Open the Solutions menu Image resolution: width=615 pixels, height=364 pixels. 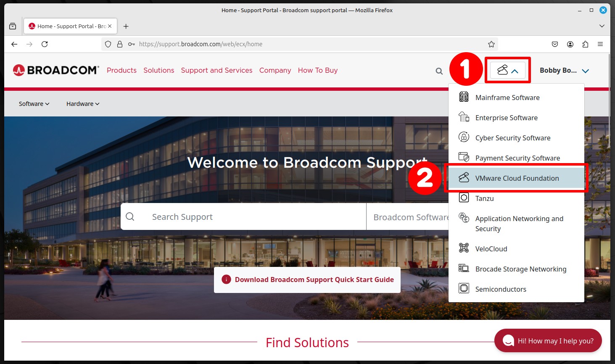point(159,70)
